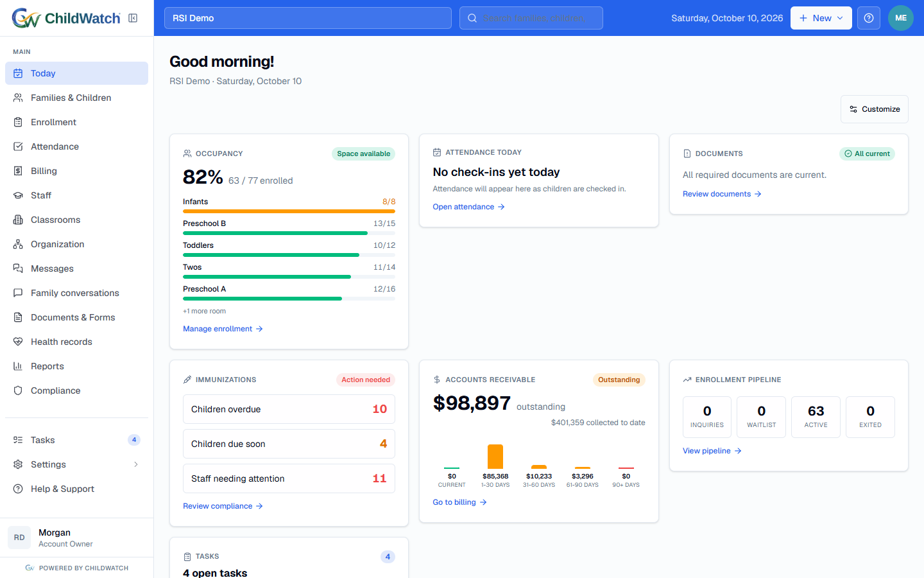Image resolution: width=924 pixels, height=578 pixels.
Task: Click the Family conversations bubble icon
Action: tap(18, 293)
